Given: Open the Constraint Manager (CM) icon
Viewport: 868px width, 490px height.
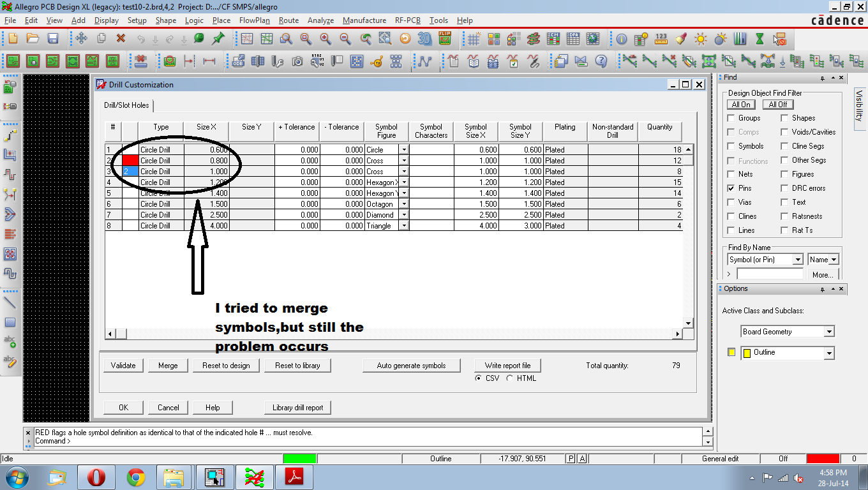Looking at the screenshot, I should [554, 39].
